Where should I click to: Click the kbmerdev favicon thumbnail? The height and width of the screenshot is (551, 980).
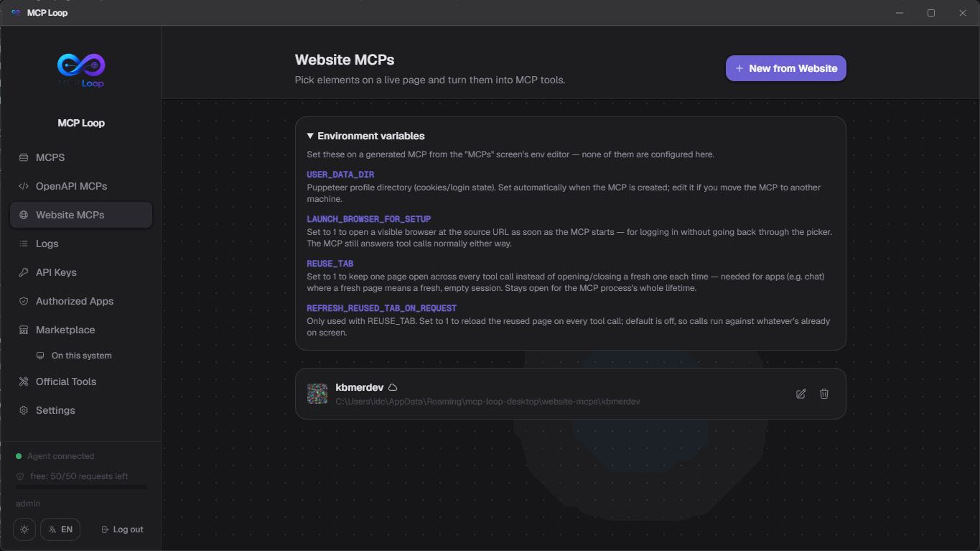click(317, 394)
